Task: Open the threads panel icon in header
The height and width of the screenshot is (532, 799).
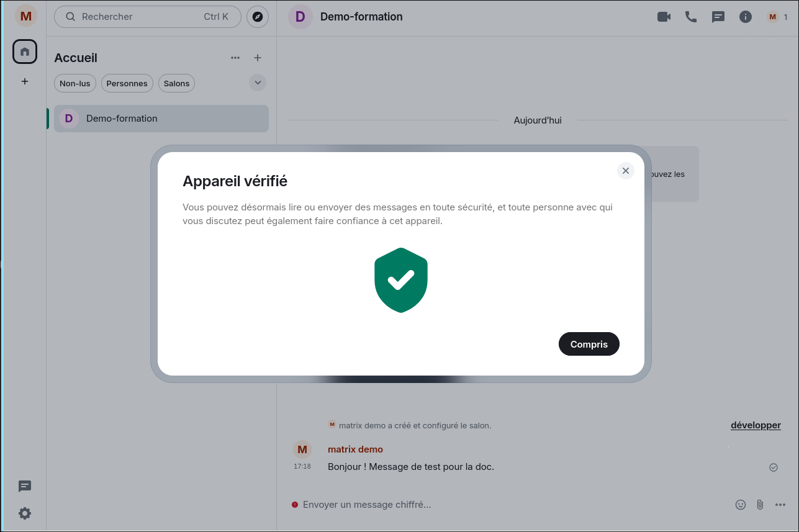Action: pyautogui.click(x=718, y=17)
